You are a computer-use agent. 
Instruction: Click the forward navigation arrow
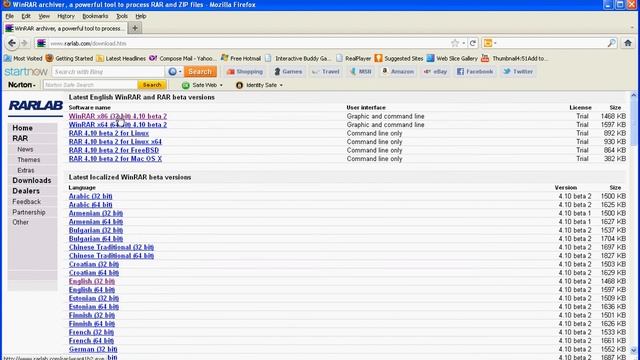[x=24, y=43]
